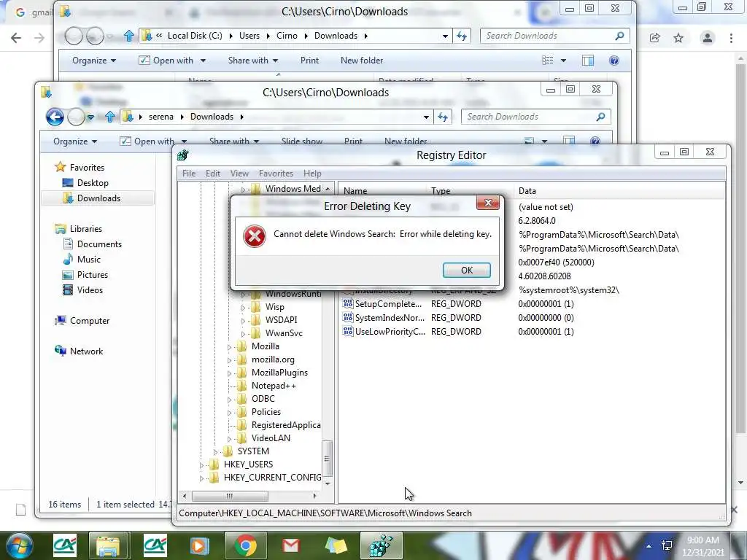The width and height of the screenshot is (747, 560).
Task: Click New folder in Cirno Downloads window
Action: (x=362, y=61)
